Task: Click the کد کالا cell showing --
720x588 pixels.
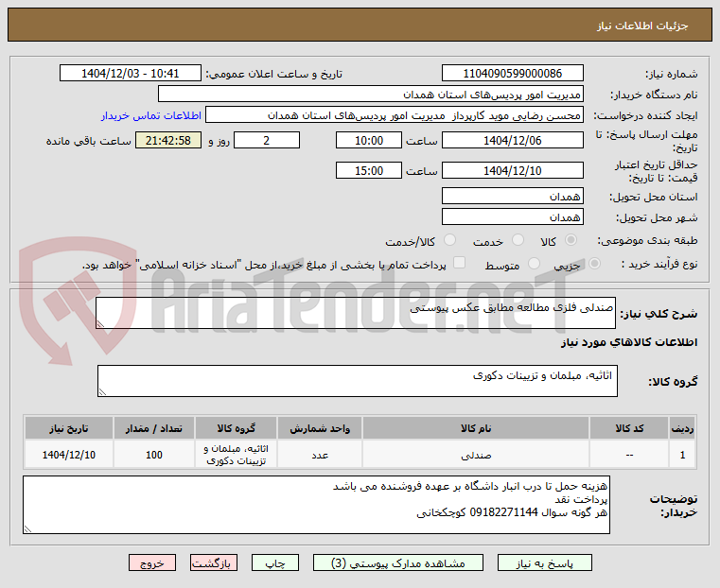Action: coord(629,455)
